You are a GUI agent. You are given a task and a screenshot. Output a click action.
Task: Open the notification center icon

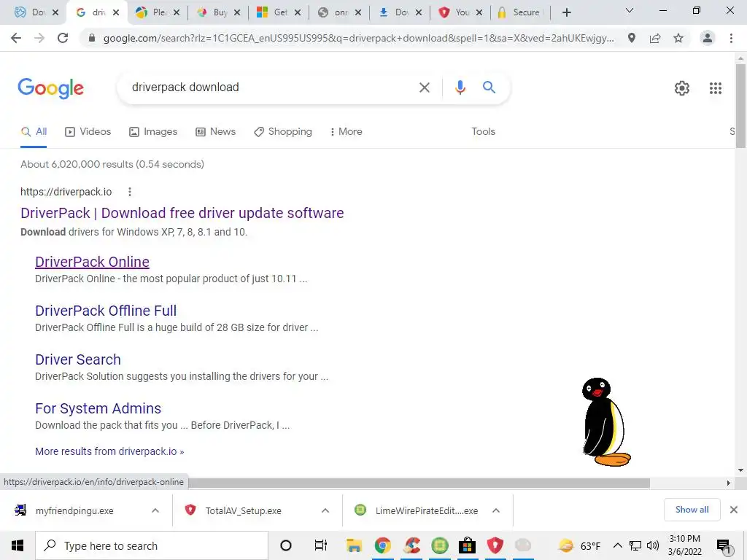coord(724,547)
